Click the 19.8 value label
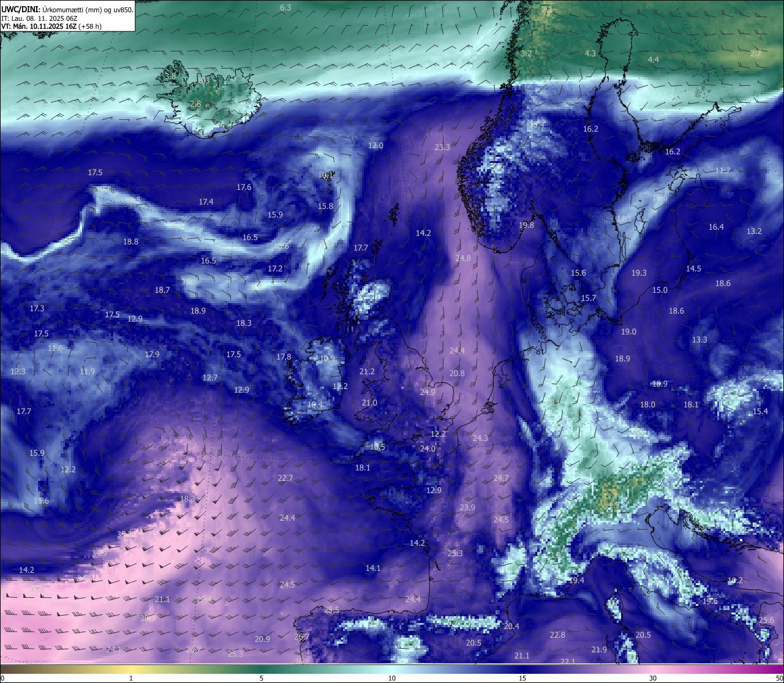The height and width of the screenshot is (683, 784). (x=526, y=225)
